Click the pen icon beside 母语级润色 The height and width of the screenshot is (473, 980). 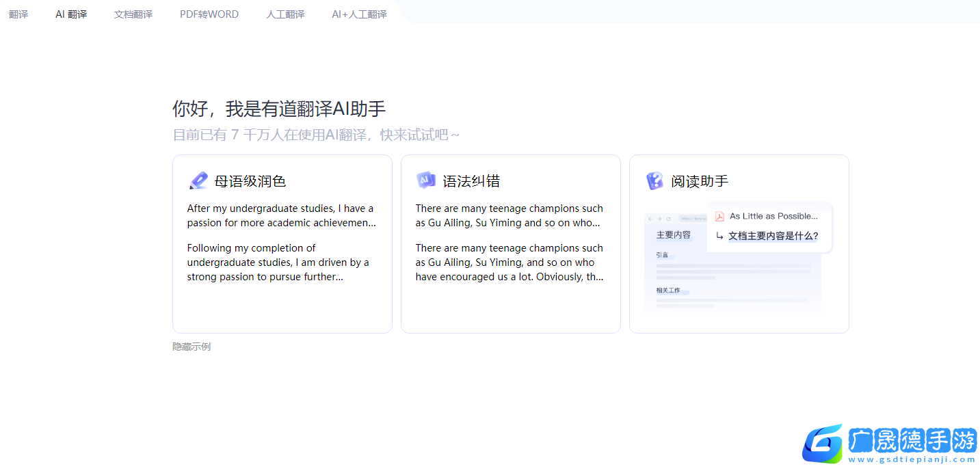tap(198, 181)
